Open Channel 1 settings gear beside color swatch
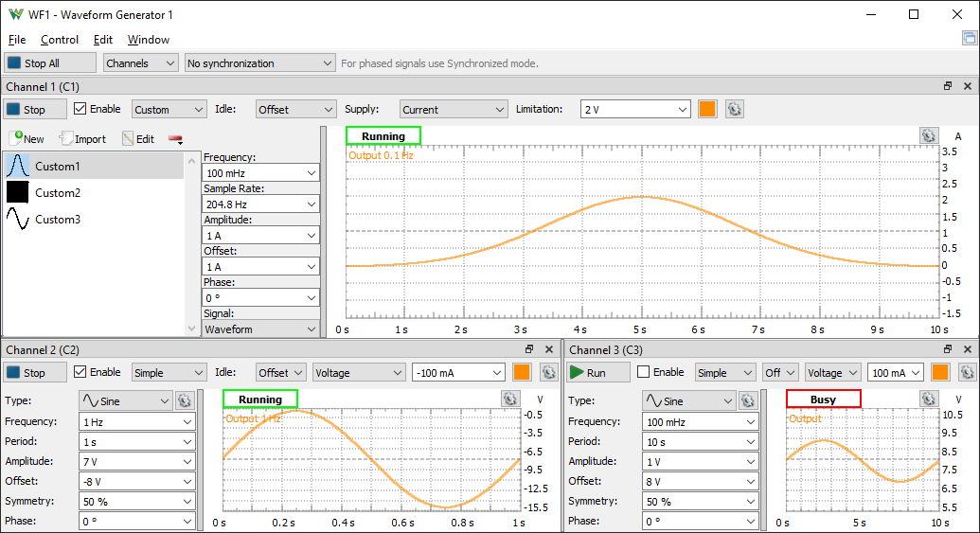The height and width of the screenshot is (533, 980). [734, 109]
